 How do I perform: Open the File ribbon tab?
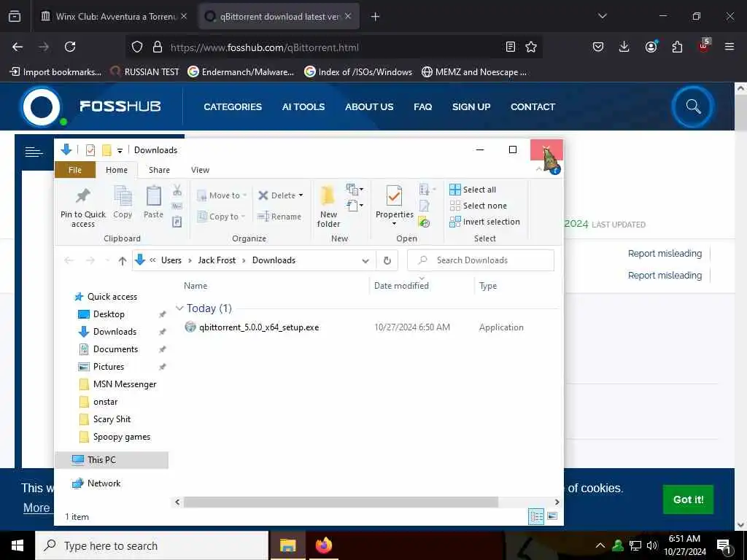click(x=75, y=170)
